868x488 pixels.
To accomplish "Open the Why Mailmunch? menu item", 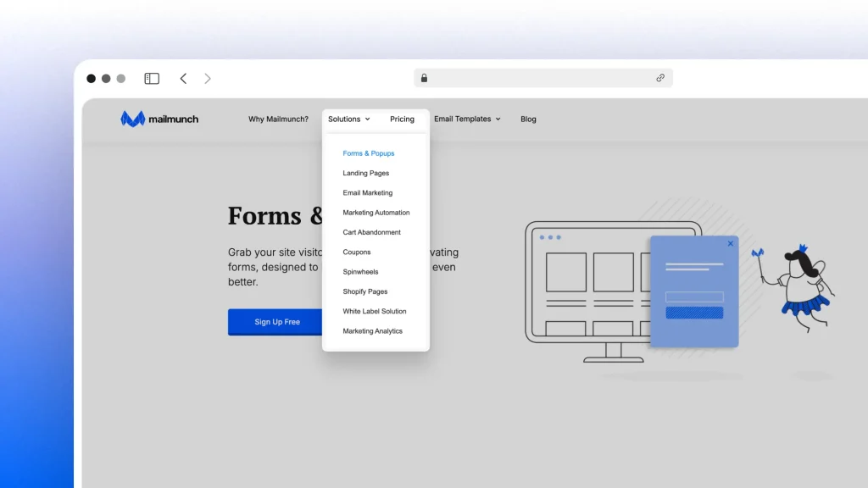I will (278, 119).
